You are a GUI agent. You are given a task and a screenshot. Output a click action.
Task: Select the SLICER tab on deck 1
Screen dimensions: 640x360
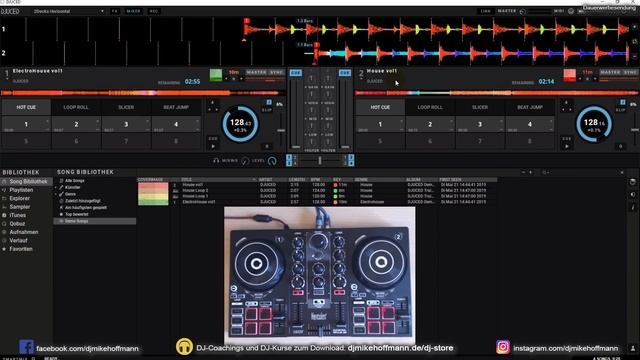coord(126,107)
